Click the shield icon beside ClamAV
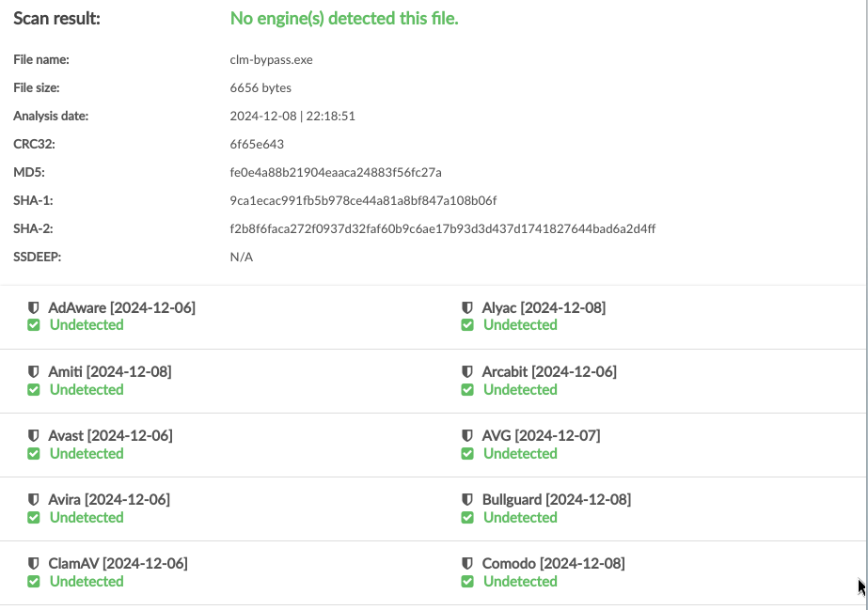Screen dimensions: 868x610 33,564
